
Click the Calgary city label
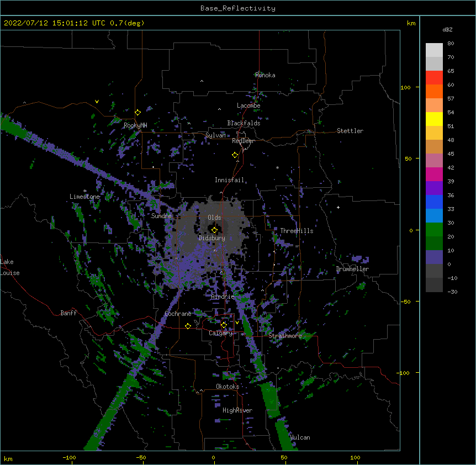pyautogui.click(x=220, y=333)
